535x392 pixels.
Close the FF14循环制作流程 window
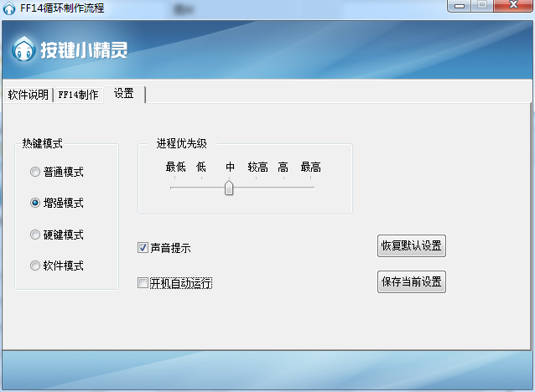tap(513, 6)
